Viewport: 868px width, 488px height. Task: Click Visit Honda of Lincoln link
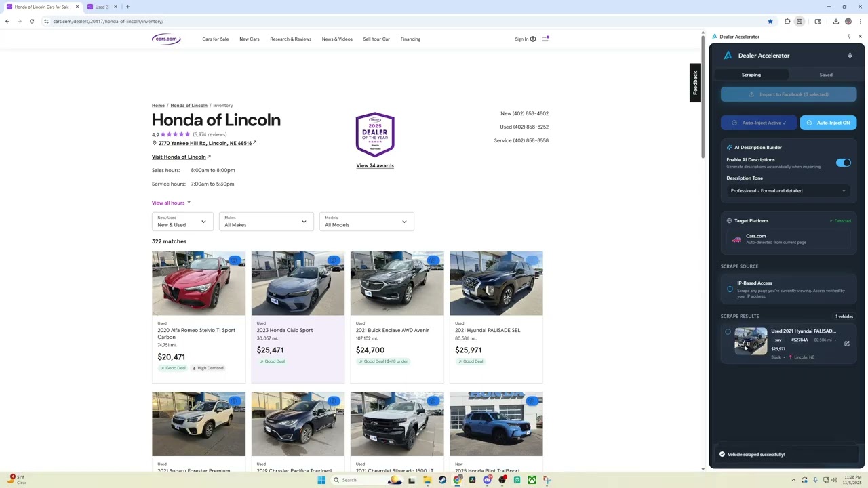click(181, 157)
